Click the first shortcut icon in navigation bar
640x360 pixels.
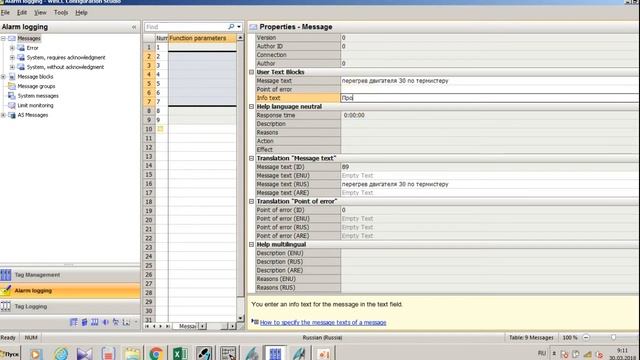tap(73, 322)
